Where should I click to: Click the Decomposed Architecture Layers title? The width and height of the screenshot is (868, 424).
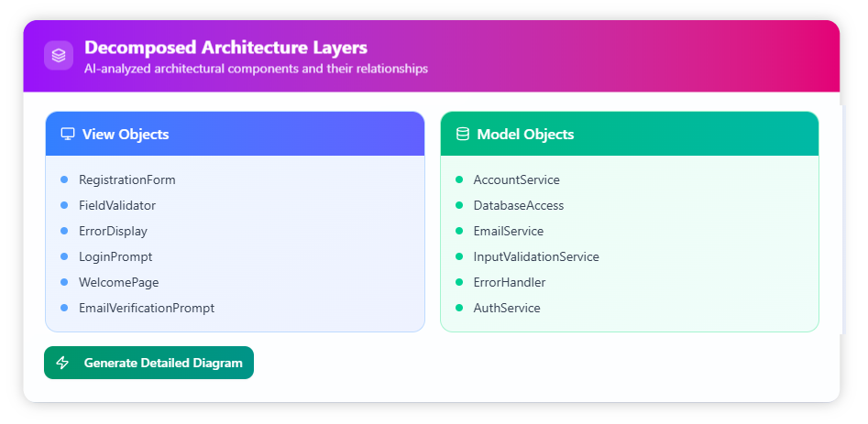point(225,48)
